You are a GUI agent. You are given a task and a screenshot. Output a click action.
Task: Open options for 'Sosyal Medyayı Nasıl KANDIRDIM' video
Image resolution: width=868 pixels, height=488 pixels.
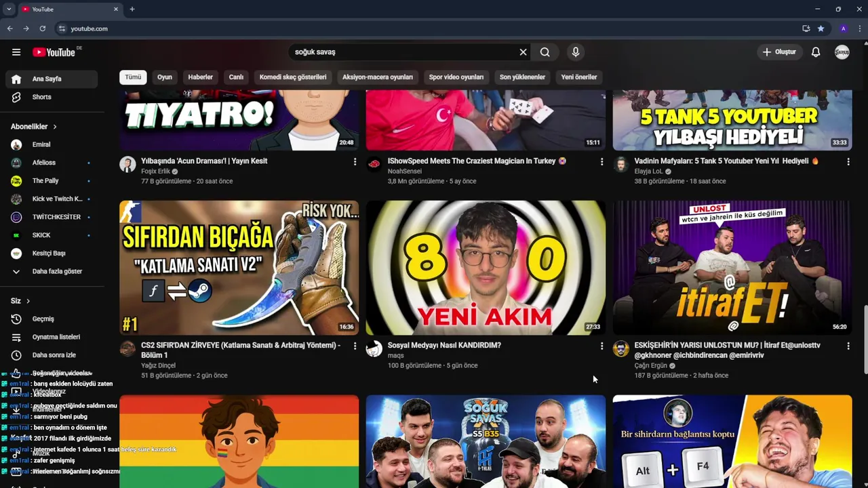point(601,346)
